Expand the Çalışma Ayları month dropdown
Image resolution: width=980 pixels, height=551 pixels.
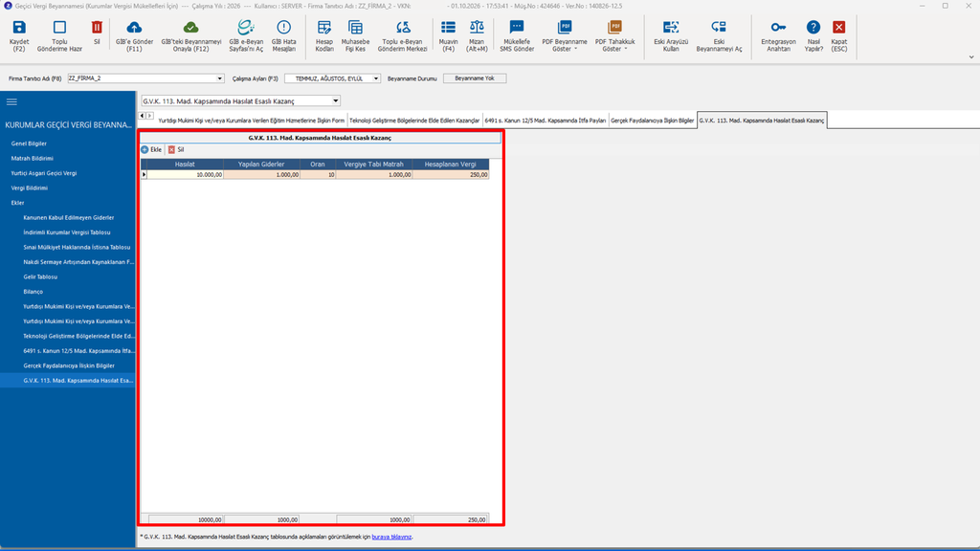click(x=375, y=78)
